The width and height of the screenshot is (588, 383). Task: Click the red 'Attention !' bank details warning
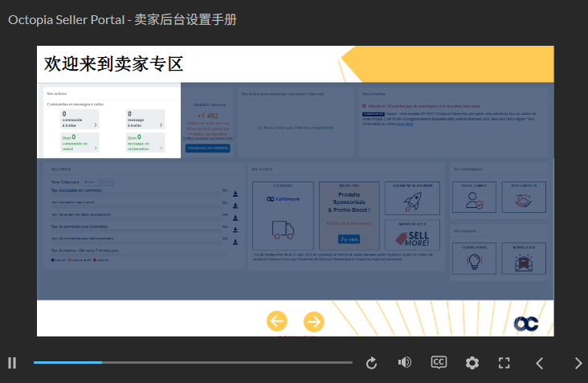[x=421, y=106]
